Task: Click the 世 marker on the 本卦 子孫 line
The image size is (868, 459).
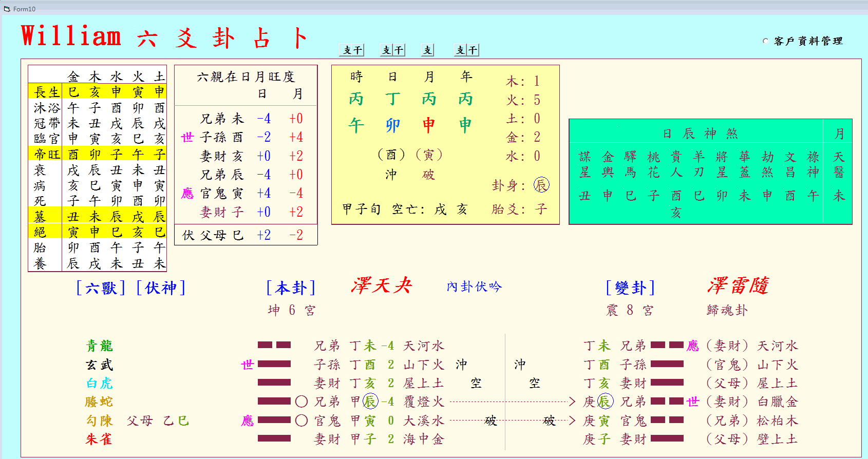Action: point(248,365)
